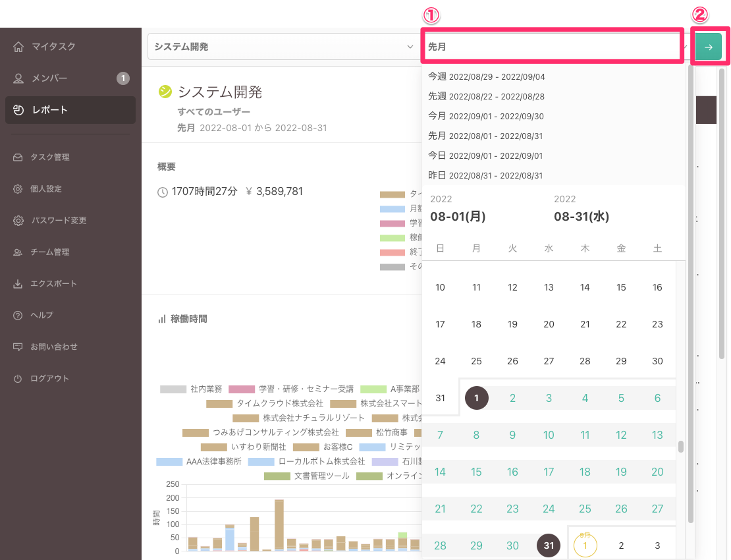Click the チーム管理 people icon

pyautogui.click(x=18, y=252)
